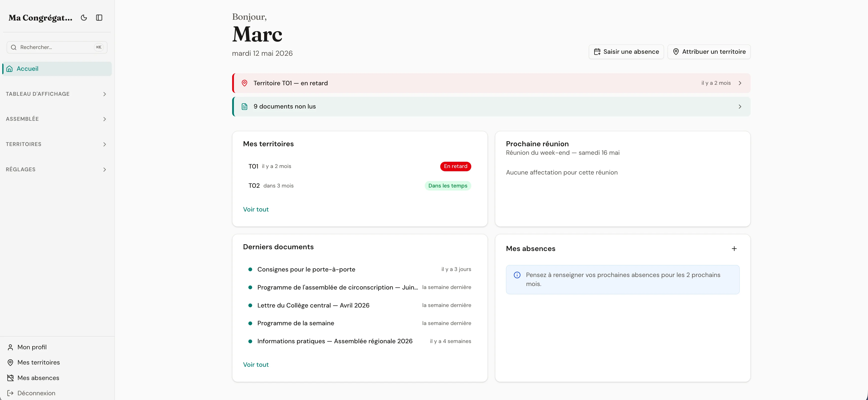Click the chevron on the T01 late alert
Viewport: 868px width, 400px height.
740,83
